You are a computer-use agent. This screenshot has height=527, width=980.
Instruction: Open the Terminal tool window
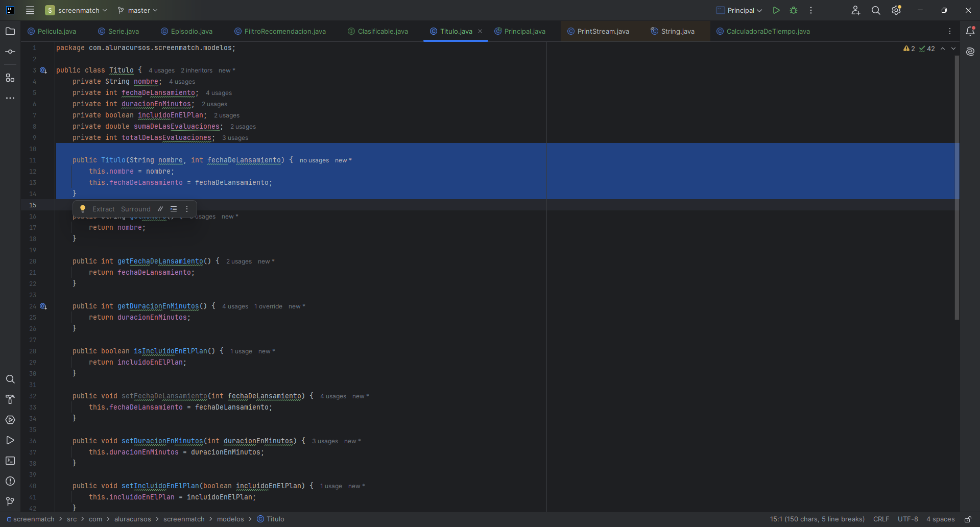coord(10,461)
